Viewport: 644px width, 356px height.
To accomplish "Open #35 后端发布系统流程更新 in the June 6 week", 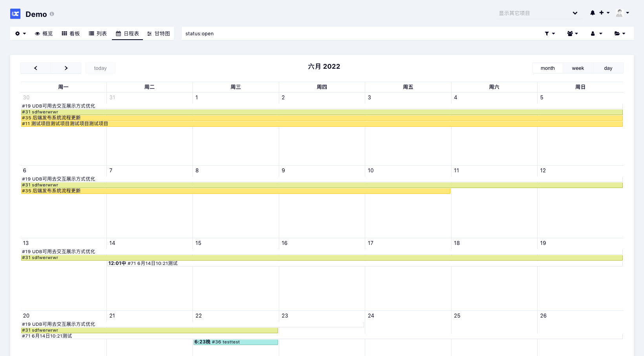I will tap(236, 191).
